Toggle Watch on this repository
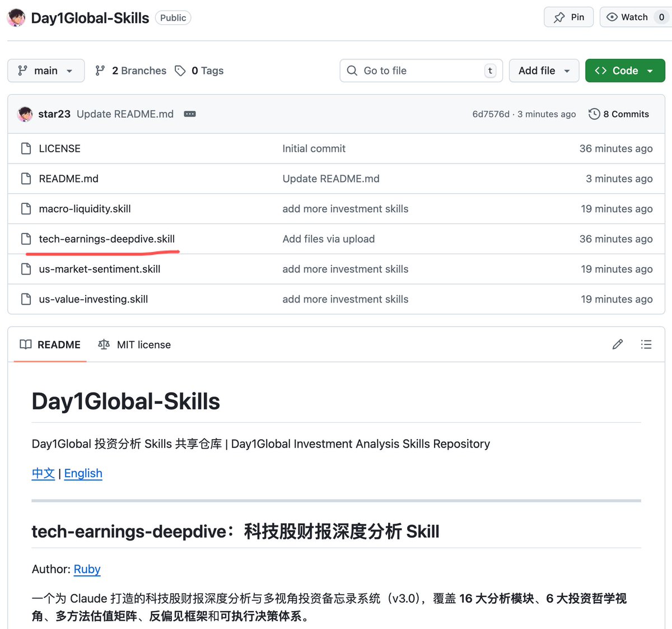 [x=627, y=17]
